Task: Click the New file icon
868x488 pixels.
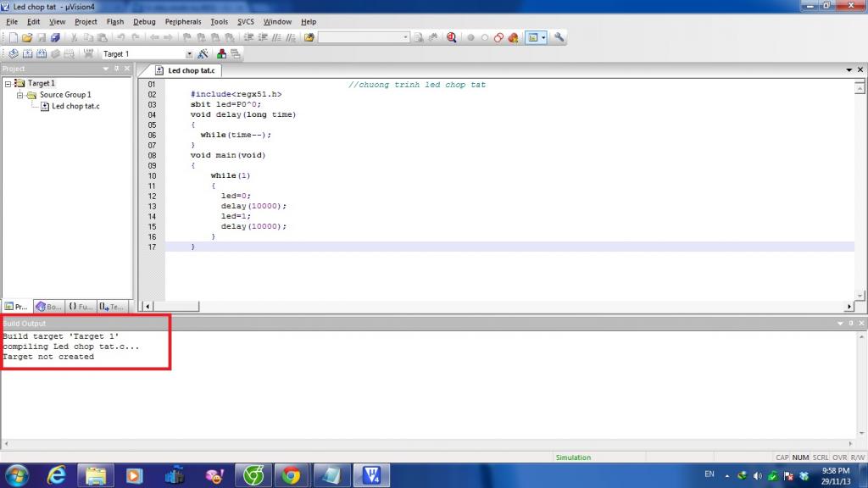Action: point(13,37)
